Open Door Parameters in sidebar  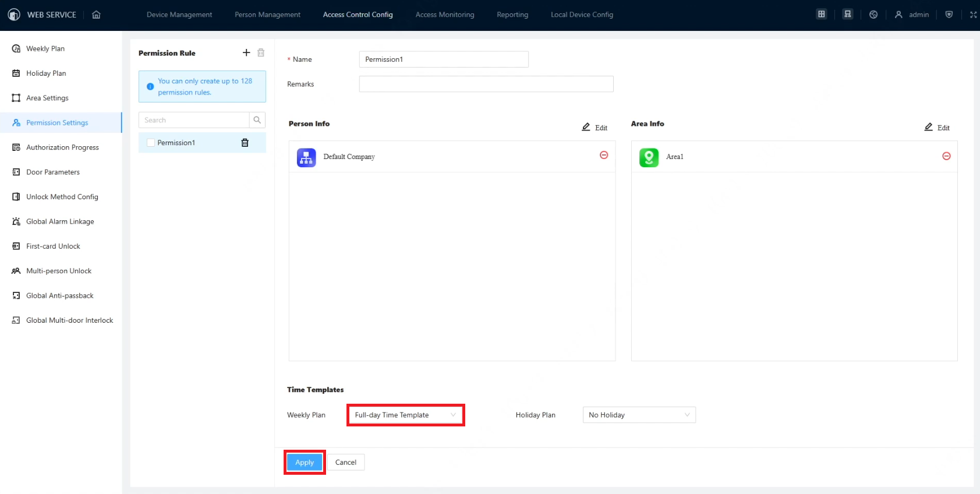(53, 172)
